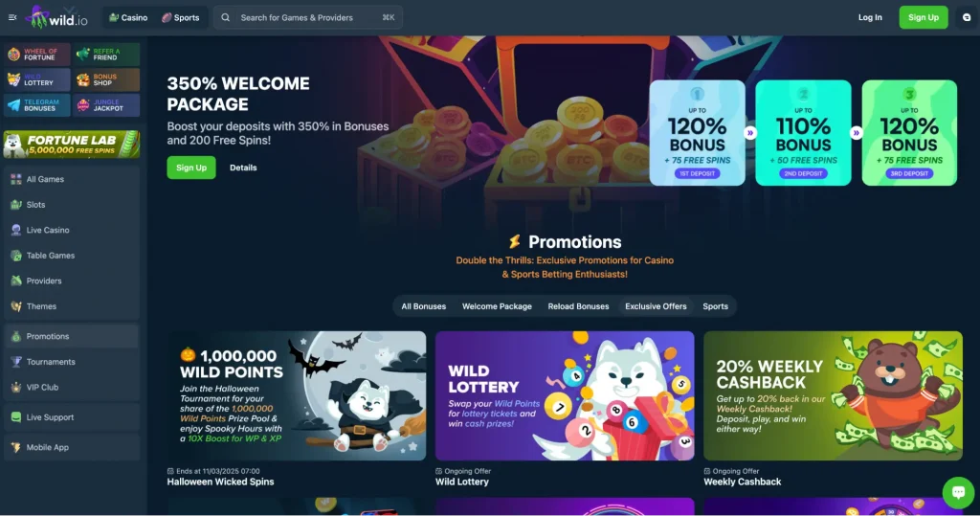This screenshot has width=980, height=516.
Task: Open the Bonus Shop tile
Action: coord(106,80)
